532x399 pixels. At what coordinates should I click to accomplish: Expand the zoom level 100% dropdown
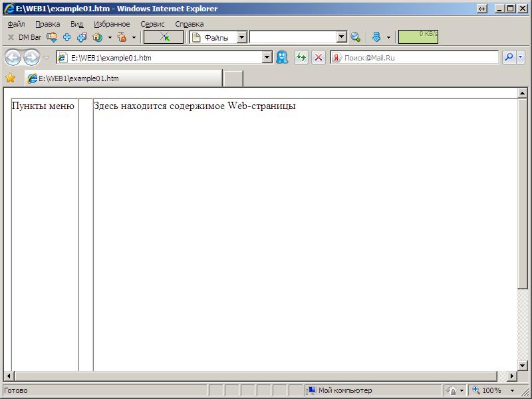[x=512, y=391]
